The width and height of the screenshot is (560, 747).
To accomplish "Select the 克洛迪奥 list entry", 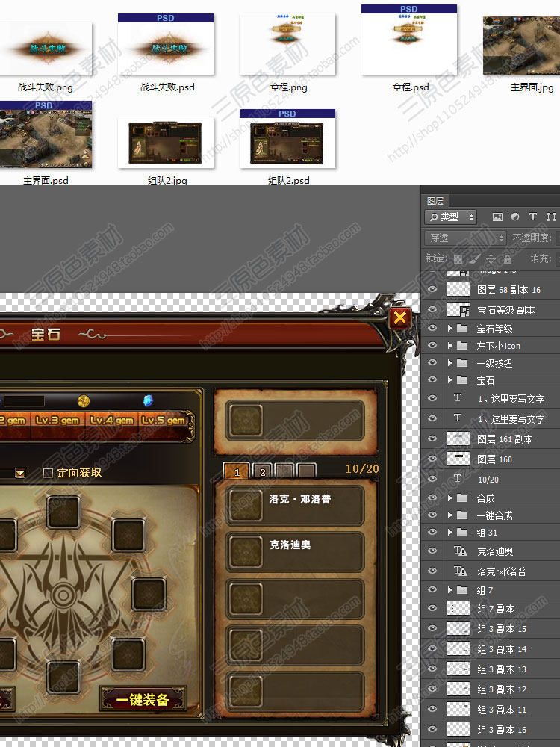I will (x=294, y=552).
